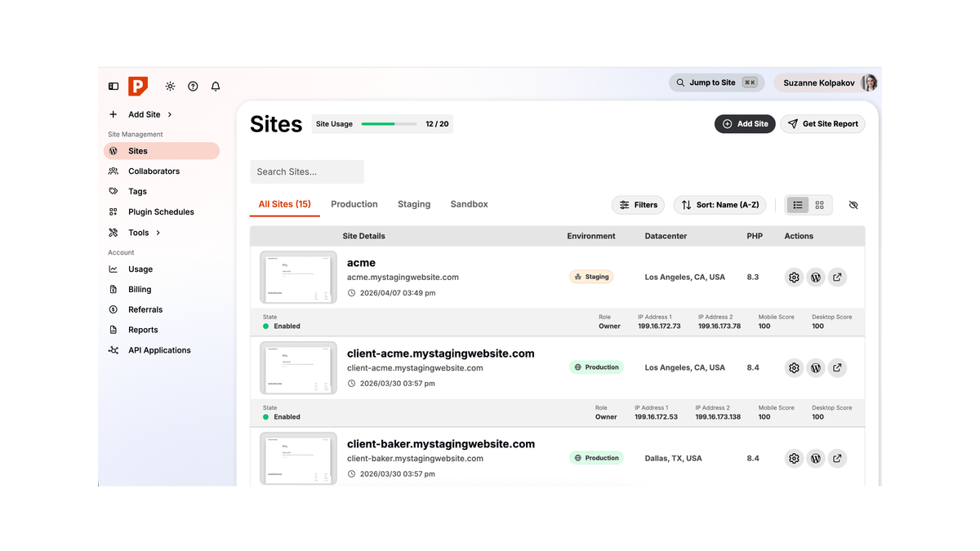The width and height of the screenshot is (980, 551).
Task: Click Get Site Report button
Action: pyautogui.click(x=822, y=124)
